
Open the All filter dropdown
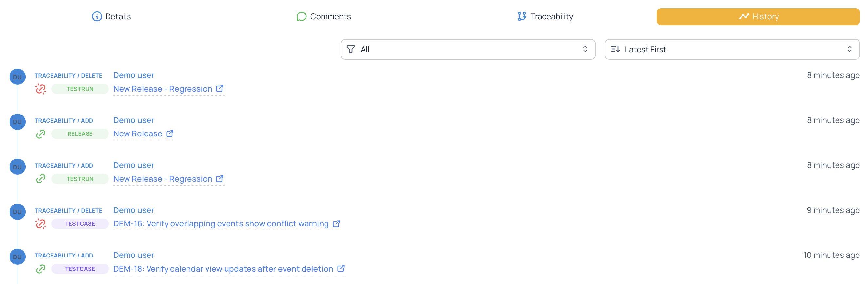point(467,49)
